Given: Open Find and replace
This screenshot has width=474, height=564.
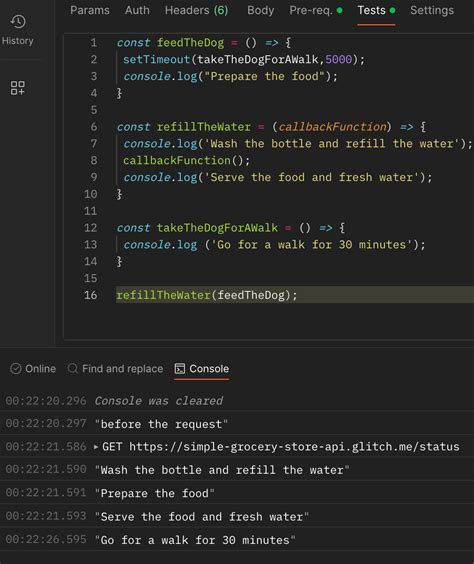Looking at the screenshot, I should pyautogui.click(x=122, y=369).
